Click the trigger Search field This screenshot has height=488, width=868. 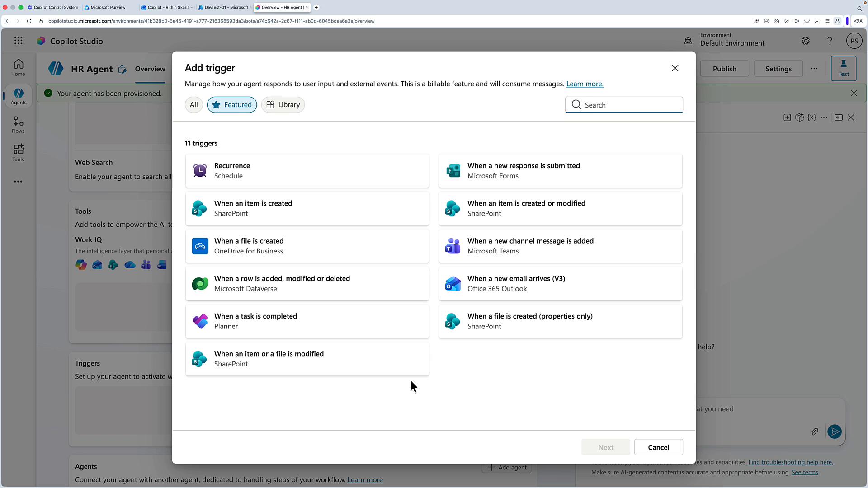[x=624, y=105]
